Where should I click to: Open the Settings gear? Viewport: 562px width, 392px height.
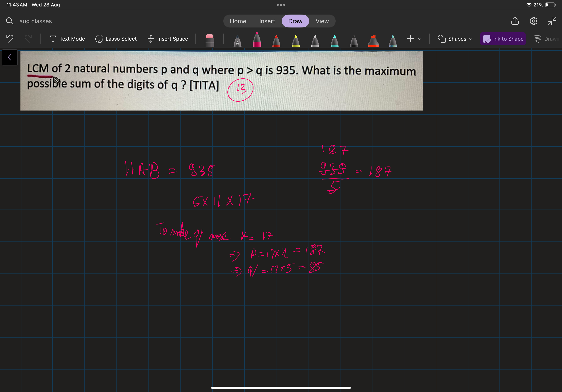[x=534, y=21]
